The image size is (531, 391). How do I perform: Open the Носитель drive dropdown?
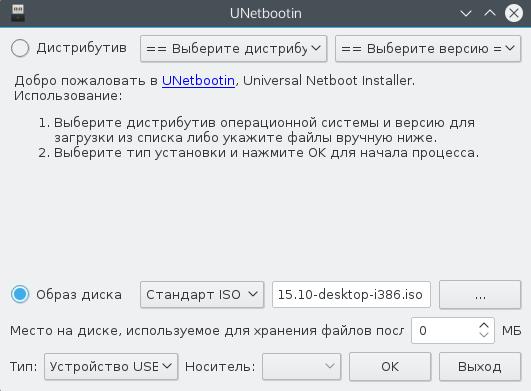click(301, 367)
